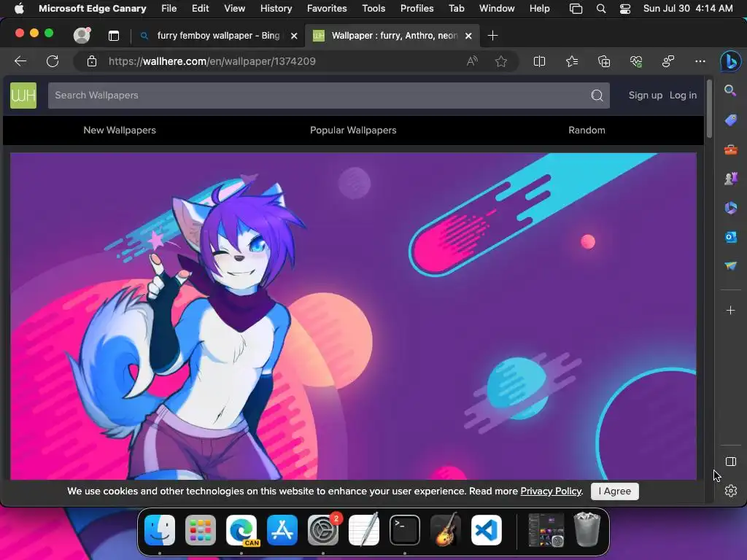Image resolution: width=747 pixels, height=560 pixels.
Task: Open Read Aloud from the address bar
Action: tap(472, 61)
